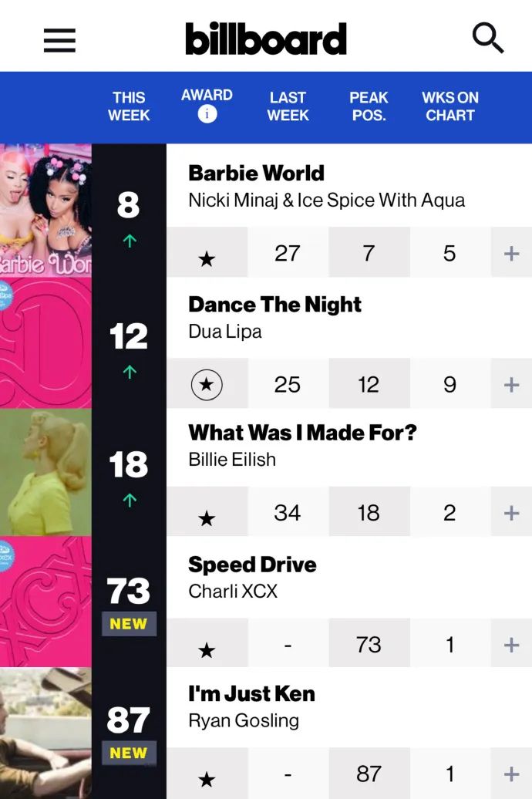Click award star for What Was I Made For?
The image size is (532, 799).
(x=207, y=518)
